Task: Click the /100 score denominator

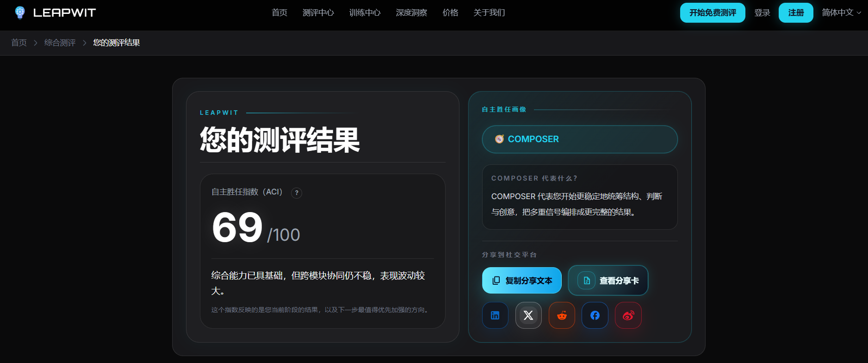Action: click(x=284, y=235)
